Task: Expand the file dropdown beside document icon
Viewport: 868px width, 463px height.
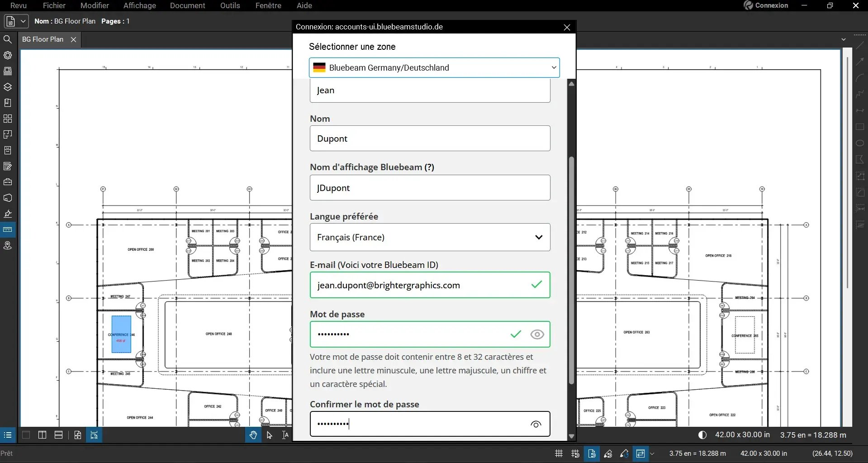Action: click(x=23, y=21)
